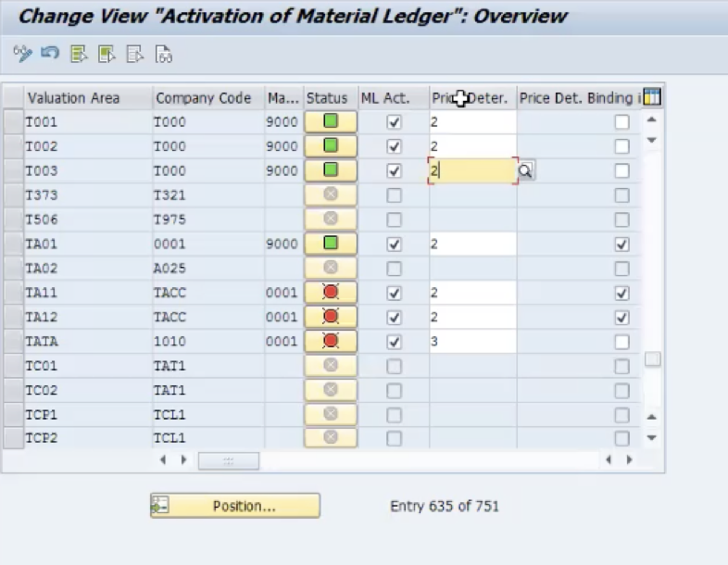Click green status button for T003
This screenshot has height=565, width=728.
[x=331, y=170]
